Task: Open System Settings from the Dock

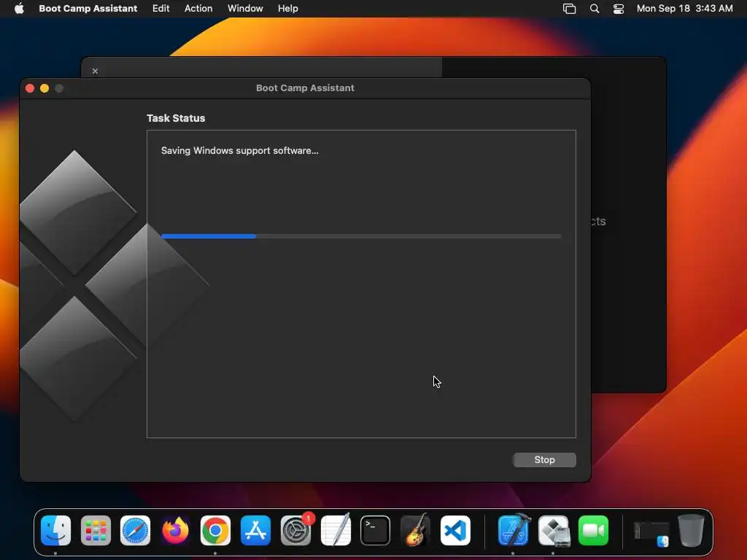Action: [295, 530]
